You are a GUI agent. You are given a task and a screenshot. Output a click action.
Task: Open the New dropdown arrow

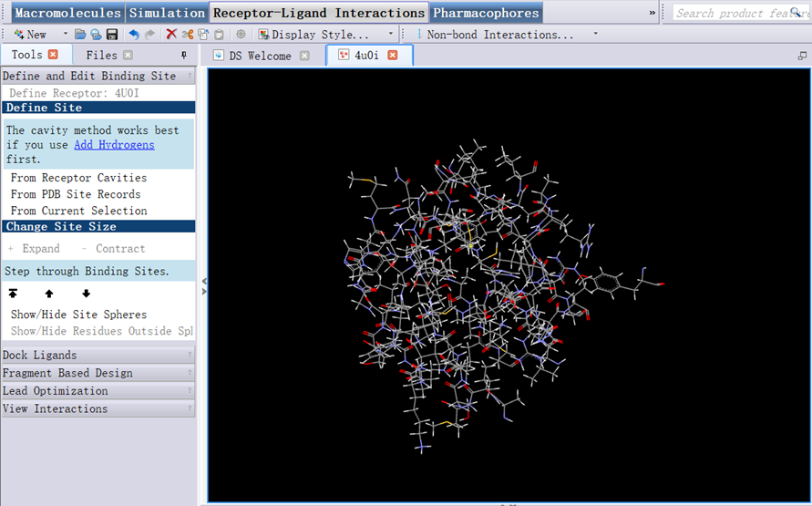click(x=65, y=35)
